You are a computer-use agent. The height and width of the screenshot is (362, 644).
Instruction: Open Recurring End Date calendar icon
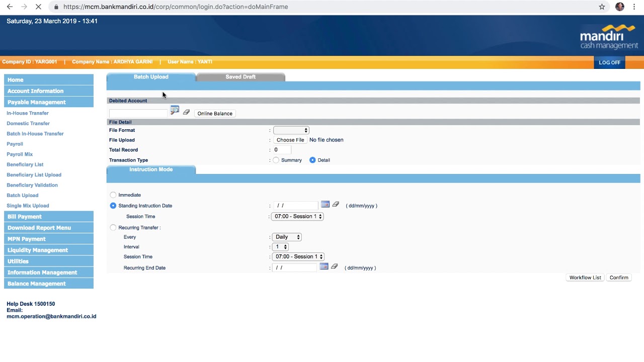point(324,266)
